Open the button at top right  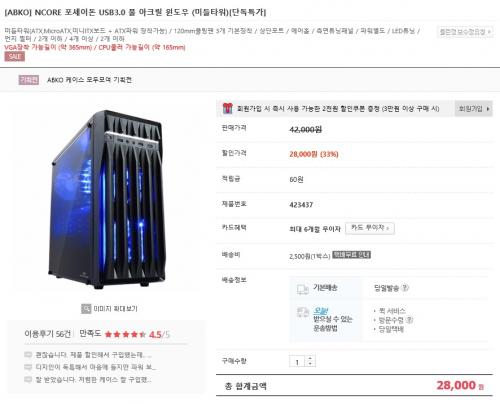(x=465, y=32)
